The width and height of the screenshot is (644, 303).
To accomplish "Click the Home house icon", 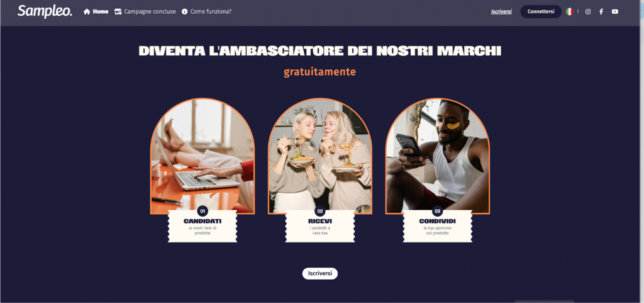I will pos(87,11).
